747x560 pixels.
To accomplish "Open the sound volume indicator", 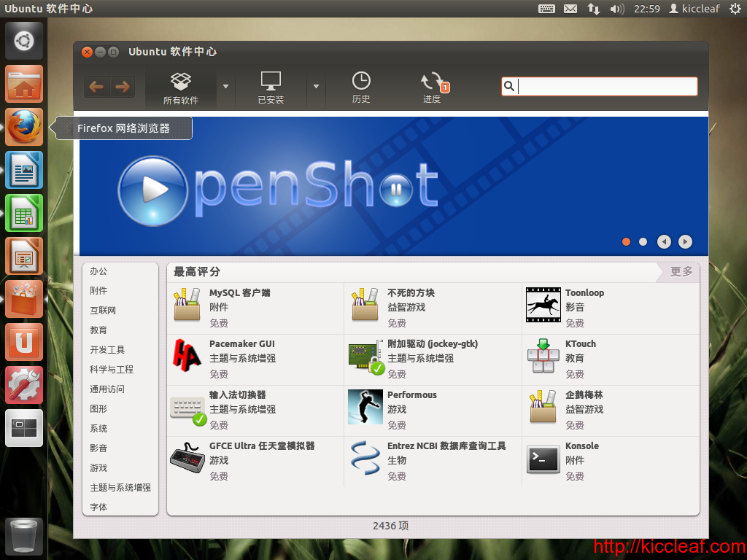I will point(617,9).
